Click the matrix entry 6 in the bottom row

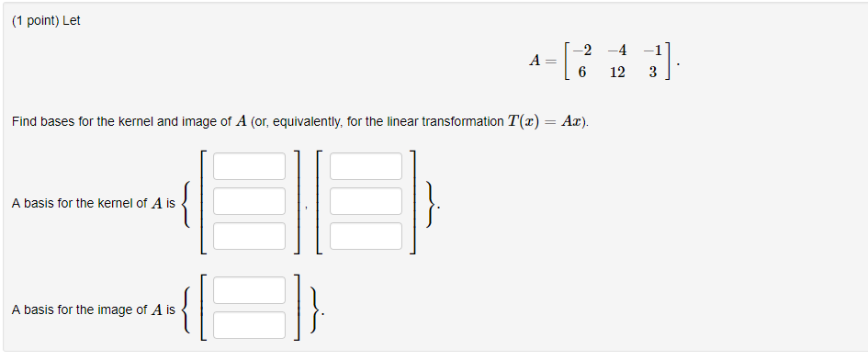click(x=582, y=72)
